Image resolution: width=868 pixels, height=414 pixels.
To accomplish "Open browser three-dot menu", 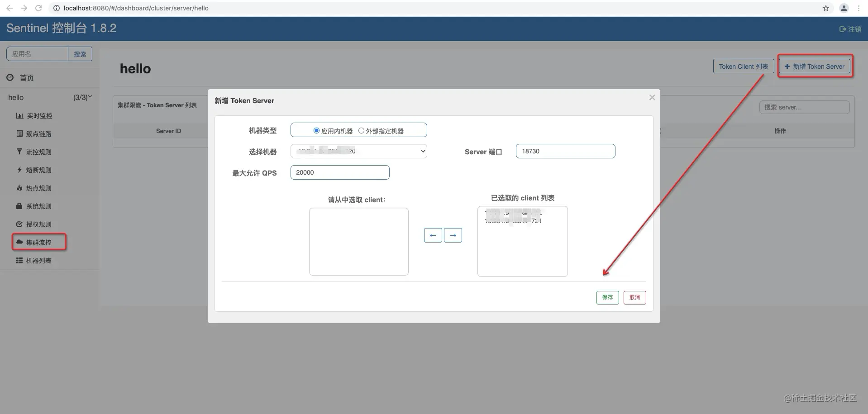I will (858, 8).
